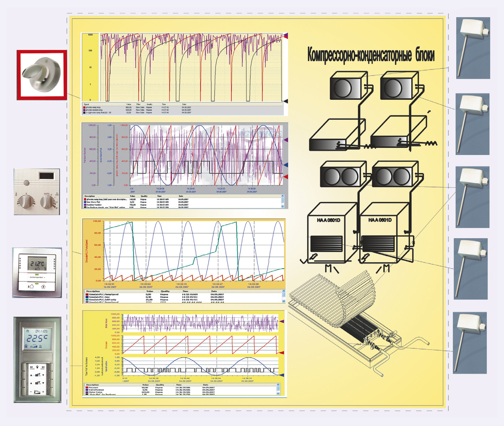The image size is (504, 426).
Task: Click red marker on the sine wave chart
Action: 286,177
